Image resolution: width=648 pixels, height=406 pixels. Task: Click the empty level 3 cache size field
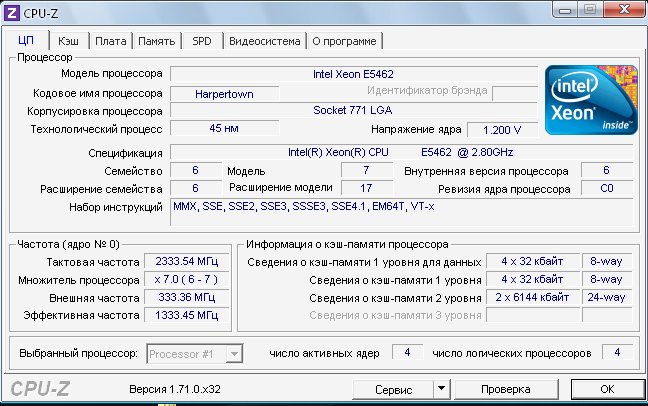click(x=533, y=315)
